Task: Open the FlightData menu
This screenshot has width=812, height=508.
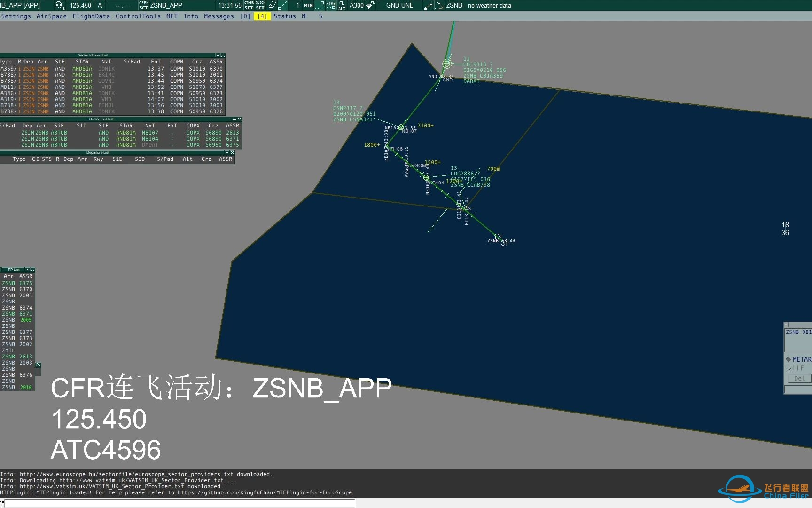Action: tap(91, 16)
